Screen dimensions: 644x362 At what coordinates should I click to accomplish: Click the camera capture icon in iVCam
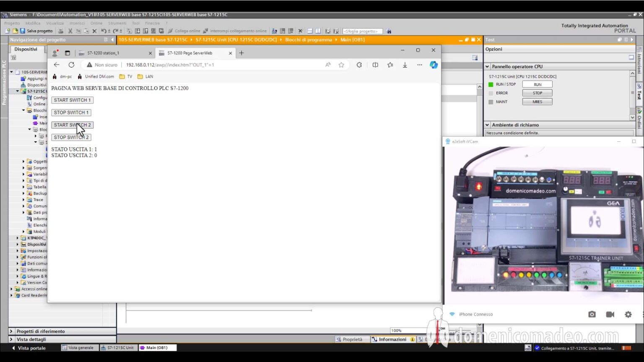(x=592, y=314)
